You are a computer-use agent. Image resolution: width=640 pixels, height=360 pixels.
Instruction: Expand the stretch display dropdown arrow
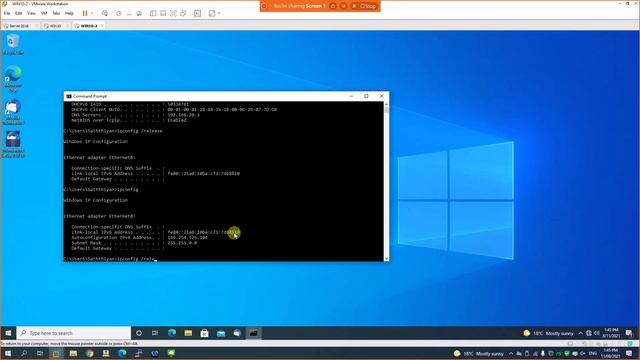point(219,13)
